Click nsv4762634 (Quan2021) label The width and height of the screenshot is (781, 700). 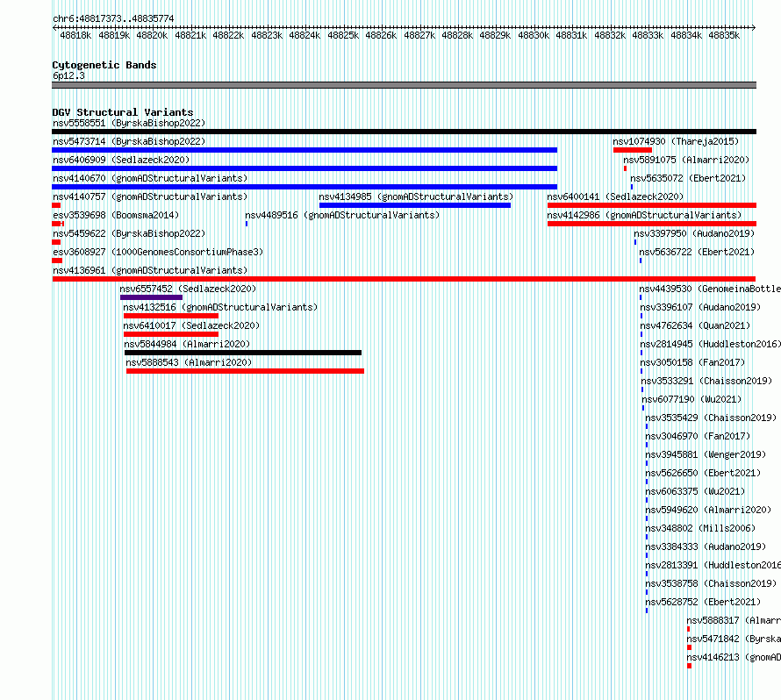pyautogui.click(x=695, y=325)
